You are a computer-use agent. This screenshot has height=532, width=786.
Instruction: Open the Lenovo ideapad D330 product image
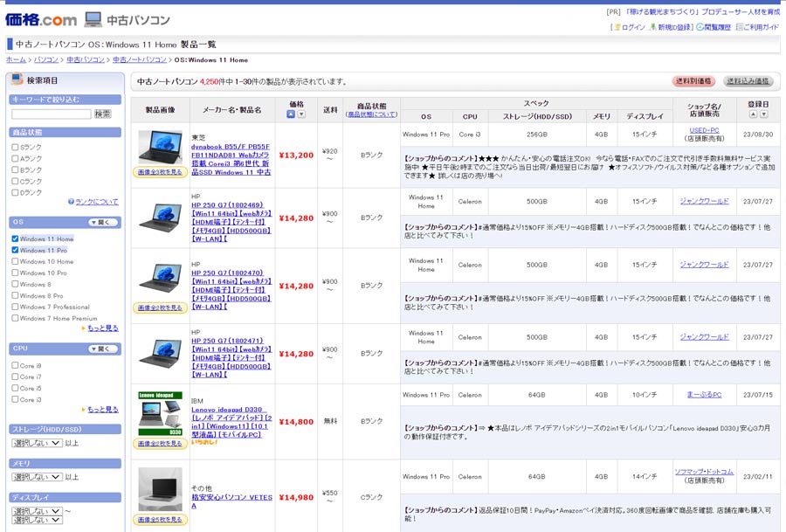[x=160, y=414]
